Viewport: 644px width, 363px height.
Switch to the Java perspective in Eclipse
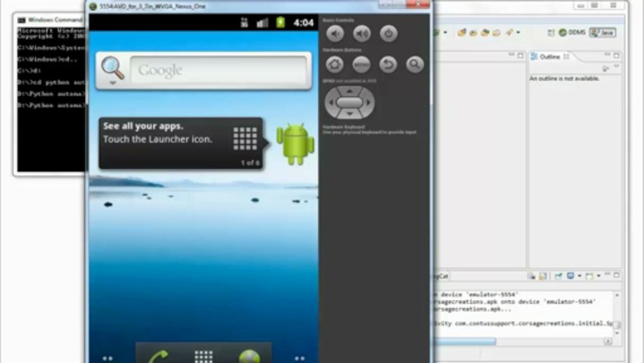(x=603, y=32)
